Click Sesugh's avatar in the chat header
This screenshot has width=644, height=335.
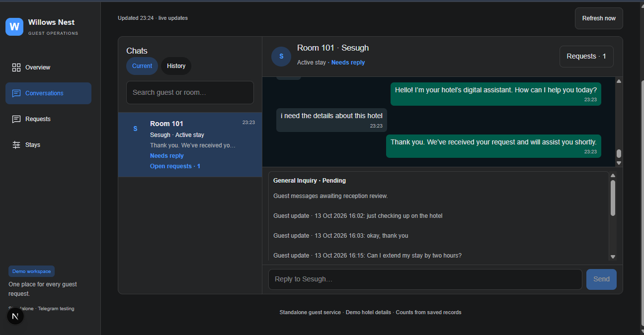[281, 56]
